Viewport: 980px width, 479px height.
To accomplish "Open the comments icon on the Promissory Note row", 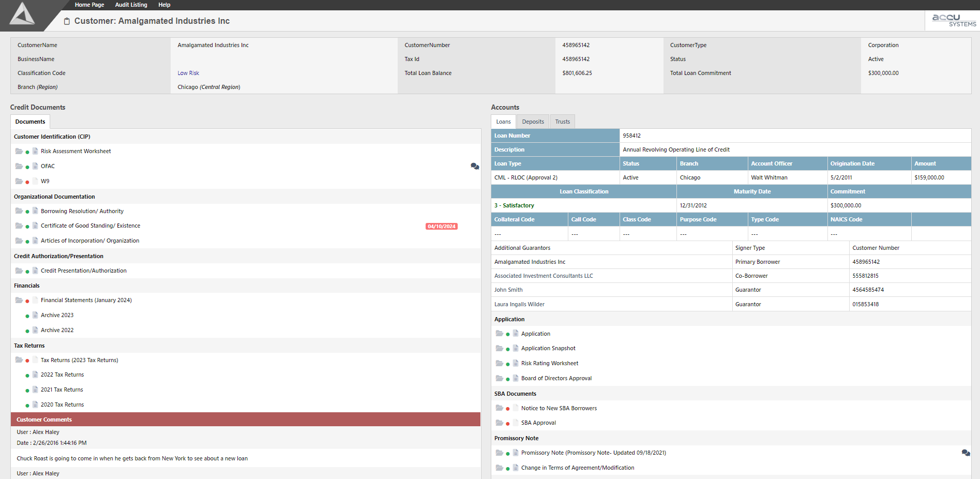I will tap(966, 453).
